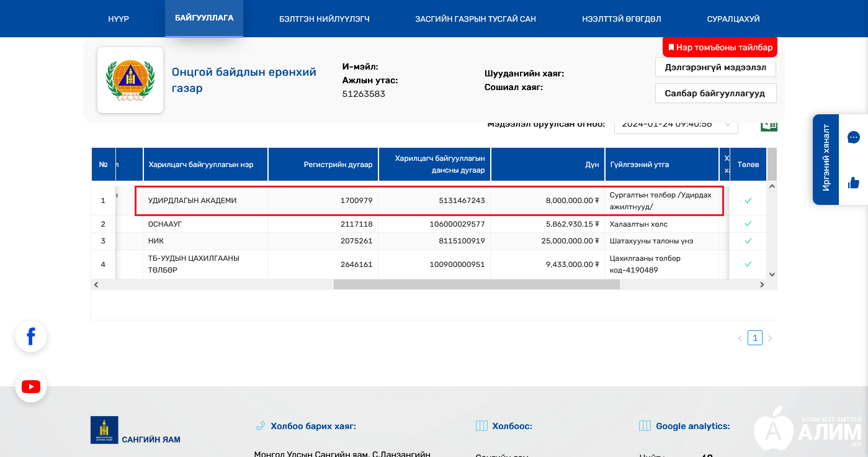Image resolution: width=868 pixels, height=457 pixels.
Task: Click paid checkmark for УДИРДЛАГЫН АКАДЕМИ row
Action: point(748,201)
